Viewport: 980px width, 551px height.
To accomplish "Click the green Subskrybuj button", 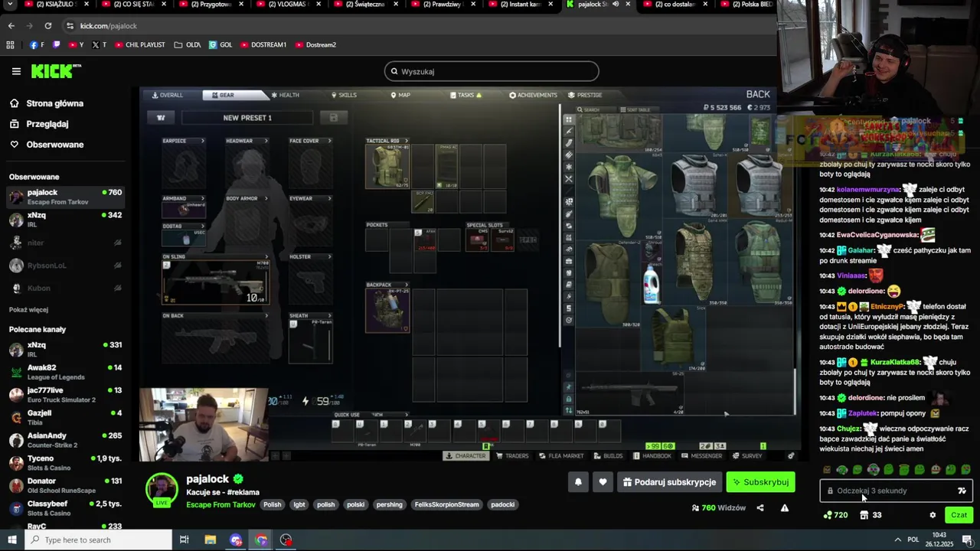I will coord(760,482).
